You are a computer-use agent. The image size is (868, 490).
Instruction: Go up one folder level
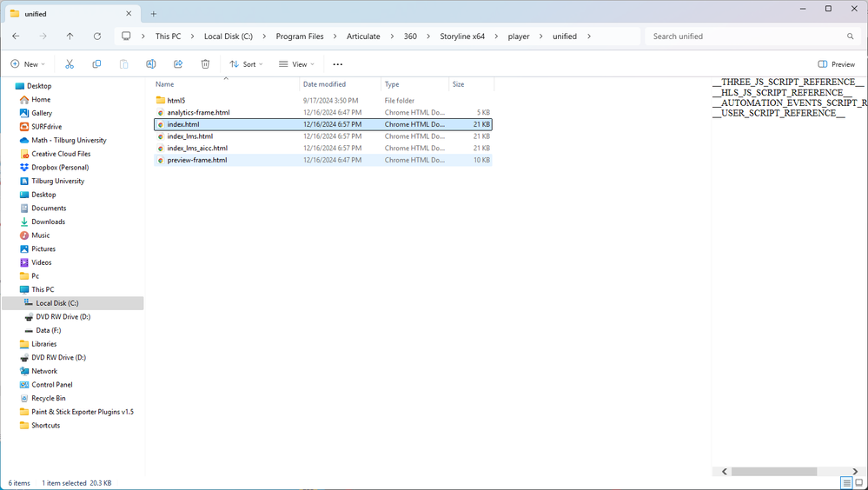click(x=70, y=36)
